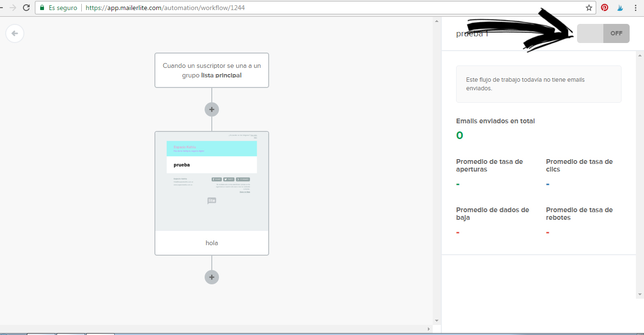This screenshot has height=335, width=644.
Task: Click the canvas vertical scrollbar down arrow
Action: click(436, 320)
